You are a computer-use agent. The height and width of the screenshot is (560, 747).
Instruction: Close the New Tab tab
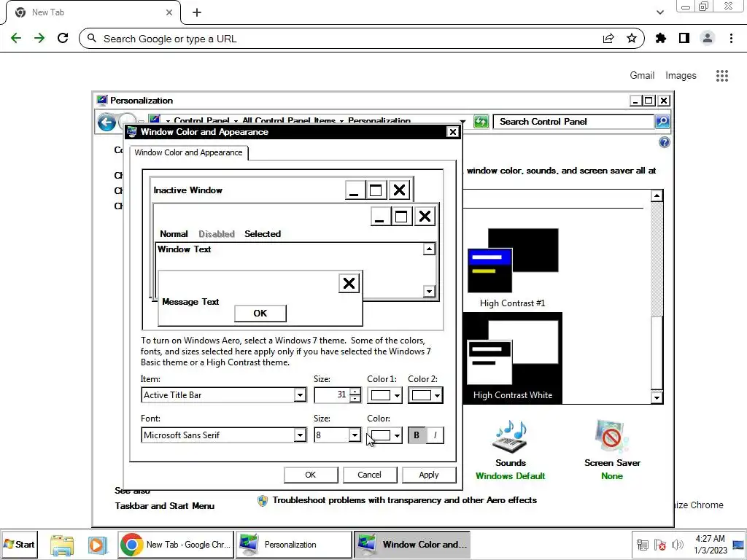[x=169, y=12]
